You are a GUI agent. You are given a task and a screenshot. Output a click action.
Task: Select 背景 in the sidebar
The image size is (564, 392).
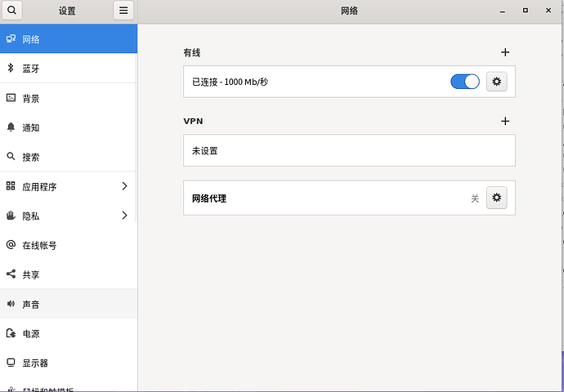pos(31,98)
